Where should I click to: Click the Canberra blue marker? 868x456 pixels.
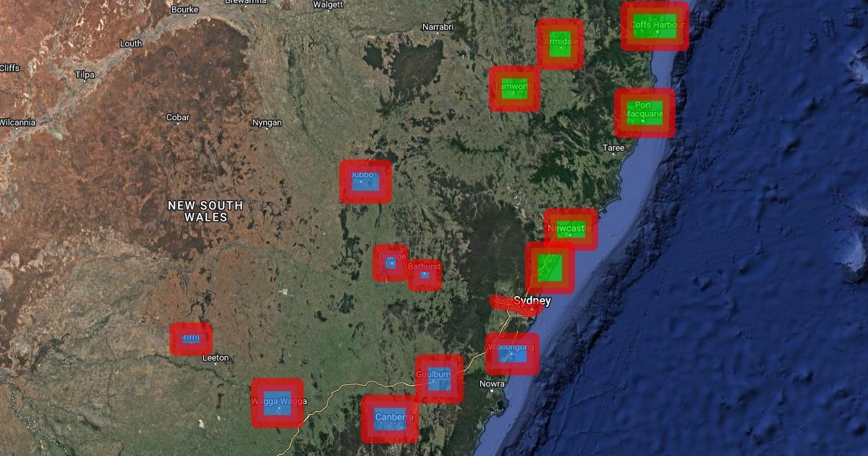point(390,418)
